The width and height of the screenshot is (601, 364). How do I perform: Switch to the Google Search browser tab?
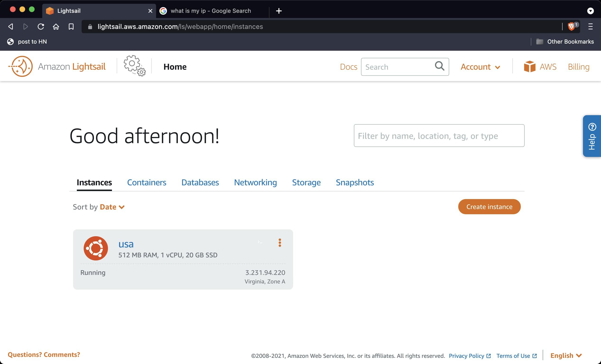210,11
